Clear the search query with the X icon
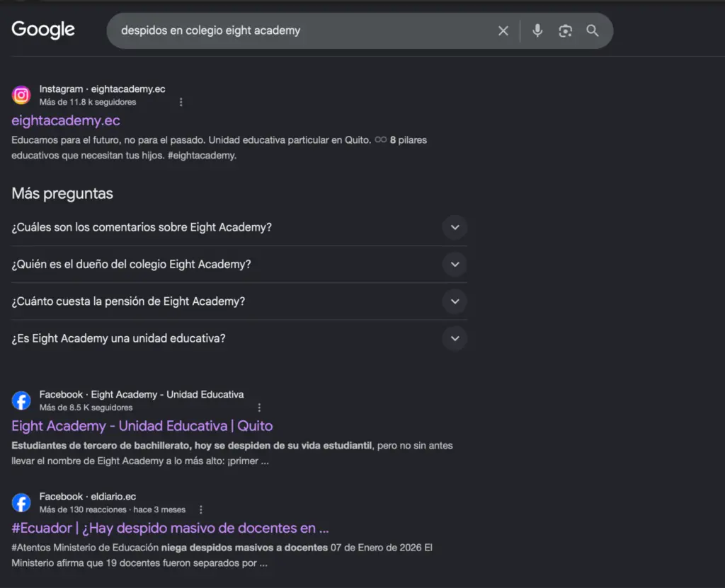The height and width of the screenshot is (588, 725). click(x=503, y=31)
